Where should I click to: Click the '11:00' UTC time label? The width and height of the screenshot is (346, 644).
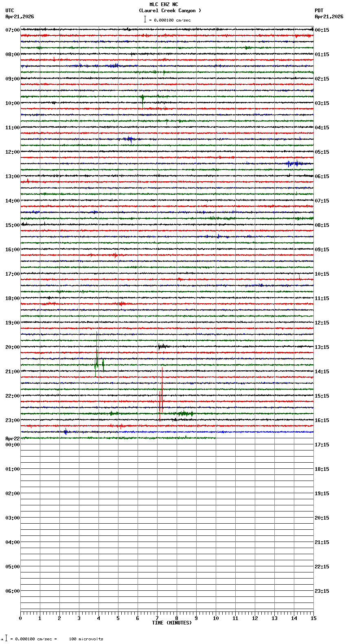[x=12, y=128]
